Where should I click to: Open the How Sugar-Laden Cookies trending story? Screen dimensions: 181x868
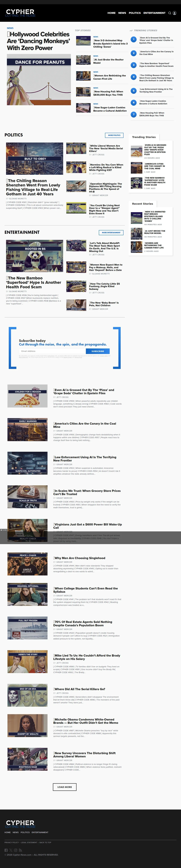(x=153, y=102)
